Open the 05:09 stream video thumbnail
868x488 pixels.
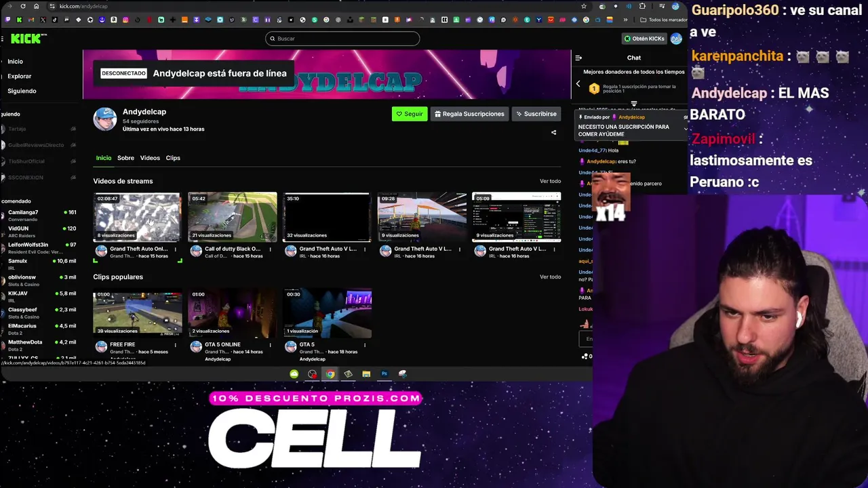click(x=517, y=217)
